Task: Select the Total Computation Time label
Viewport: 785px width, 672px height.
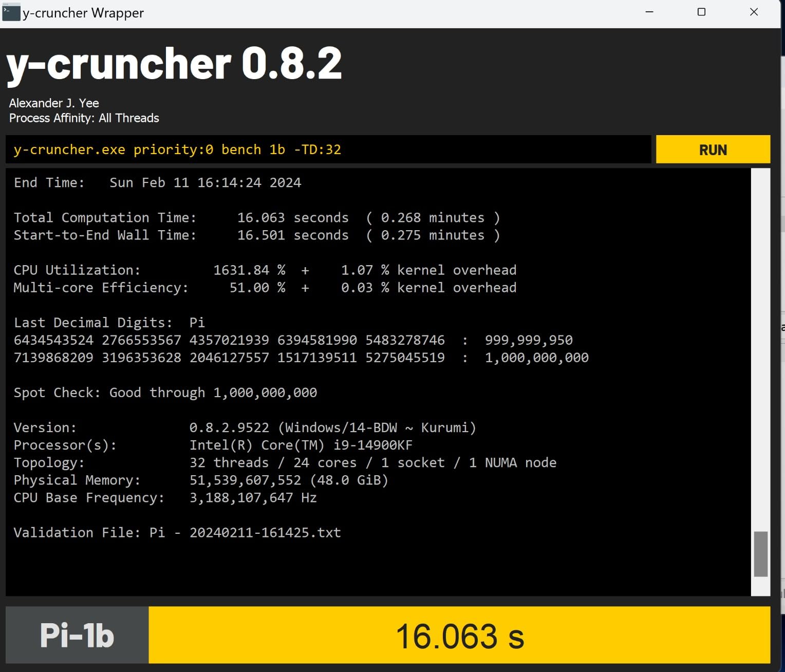Action: 105,218
